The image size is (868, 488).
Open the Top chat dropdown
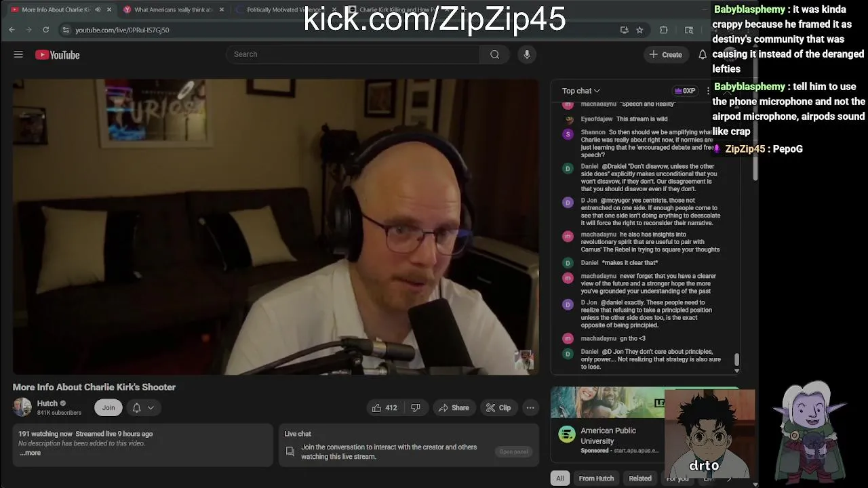(x=581, y=91)
